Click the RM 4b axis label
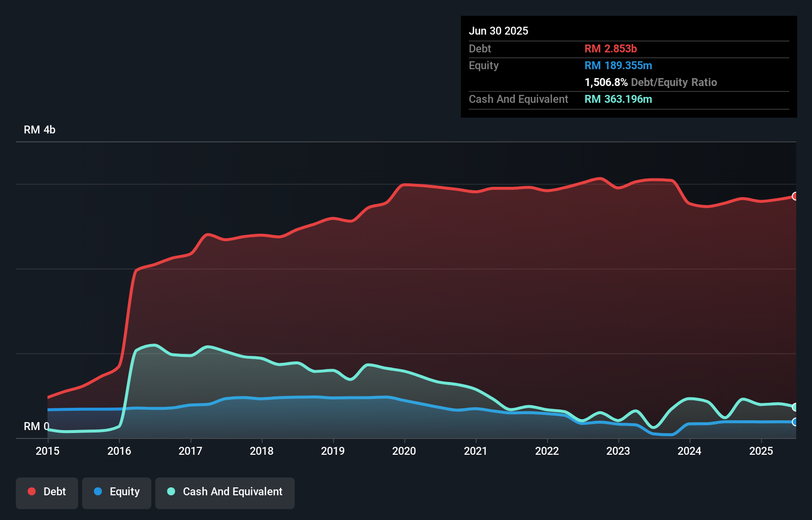This screenshot has height=520, width=812. click(x=40, y=130)
